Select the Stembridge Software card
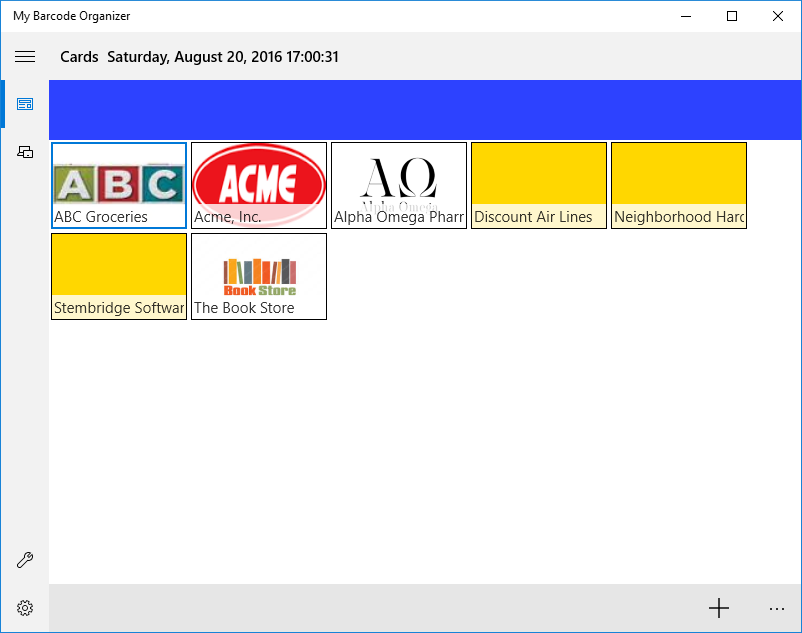Screen dimensions: 802x633 (x=119, y=277)
